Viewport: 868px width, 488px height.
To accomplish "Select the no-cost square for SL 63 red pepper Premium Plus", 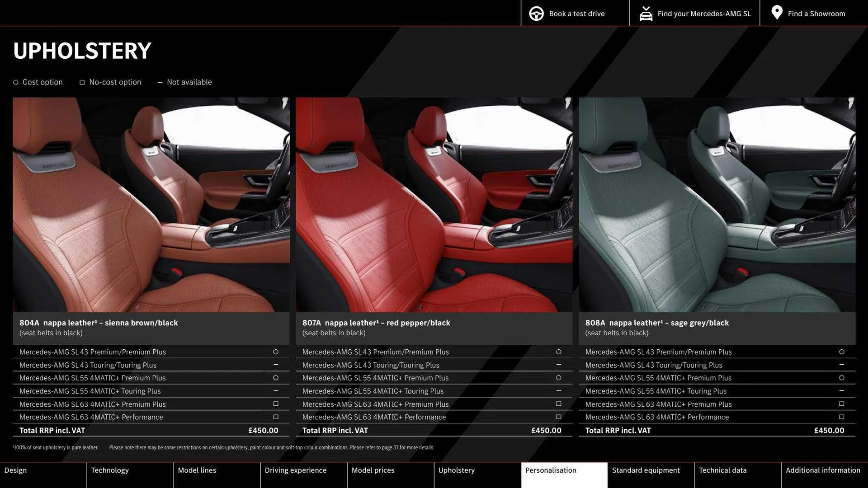I will point(559,404).
